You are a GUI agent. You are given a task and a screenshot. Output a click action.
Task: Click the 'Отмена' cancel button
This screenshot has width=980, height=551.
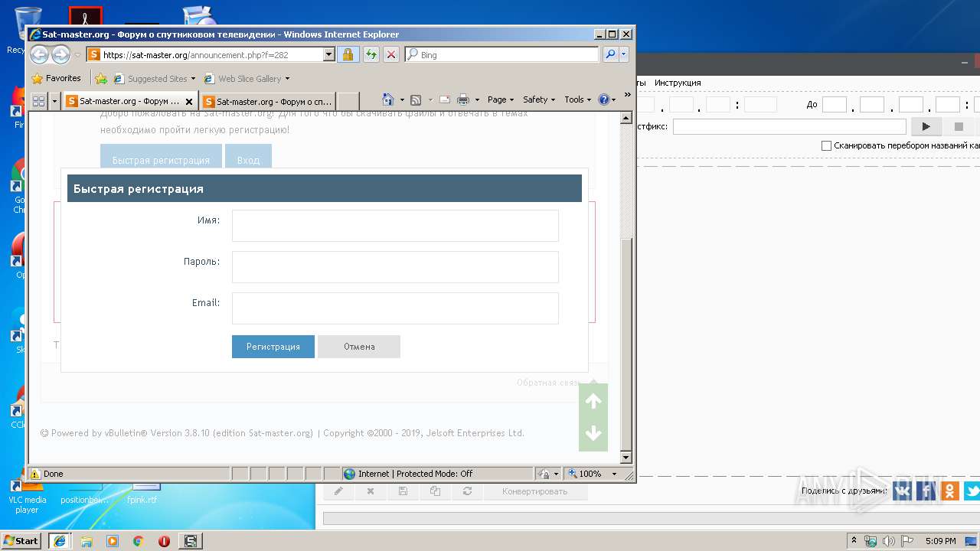tap(359, 347)
